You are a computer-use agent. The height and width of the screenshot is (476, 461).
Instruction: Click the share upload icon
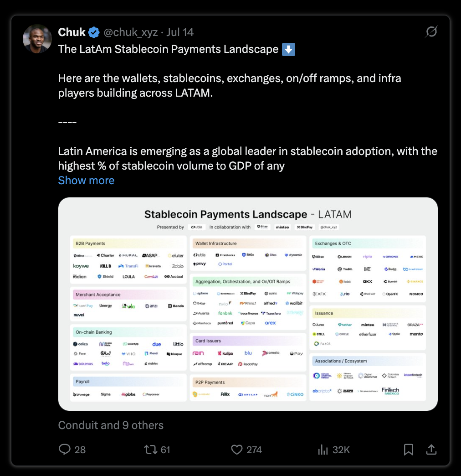431,450
